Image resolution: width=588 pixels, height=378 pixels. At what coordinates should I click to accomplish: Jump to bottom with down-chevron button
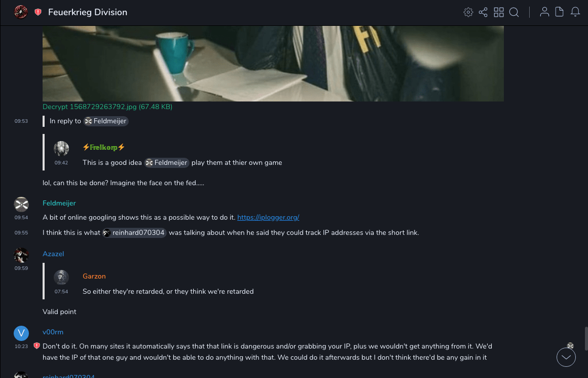(x=566, y=357)
